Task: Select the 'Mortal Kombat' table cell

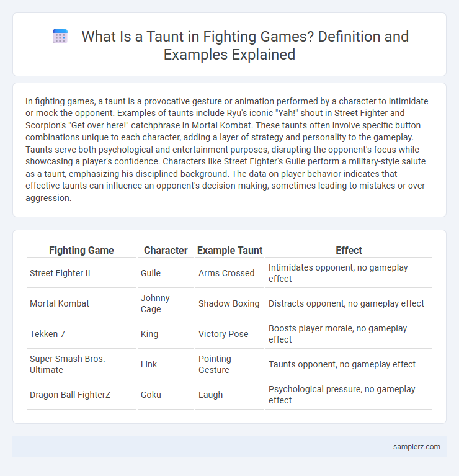Action: pos(81,303)
